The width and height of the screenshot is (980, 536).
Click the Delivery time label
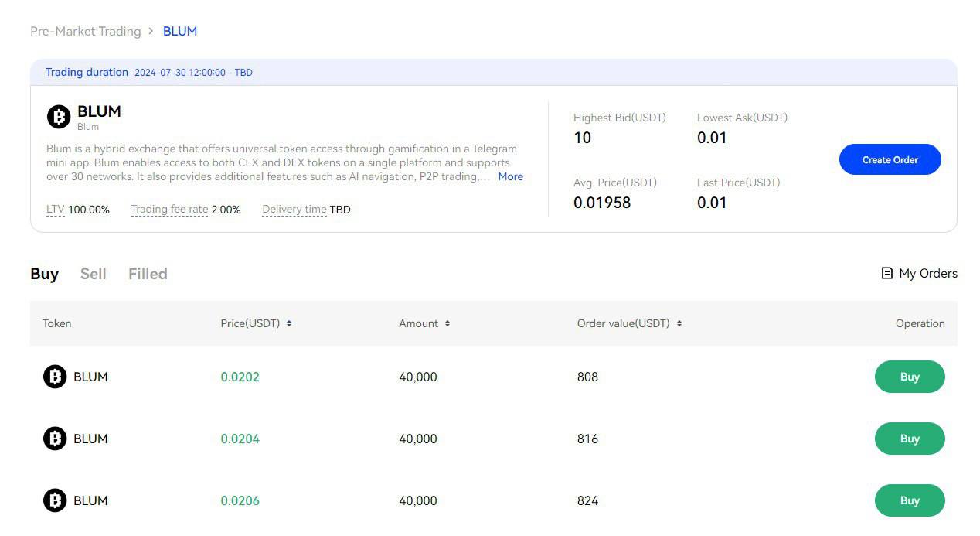coord(294,210)
